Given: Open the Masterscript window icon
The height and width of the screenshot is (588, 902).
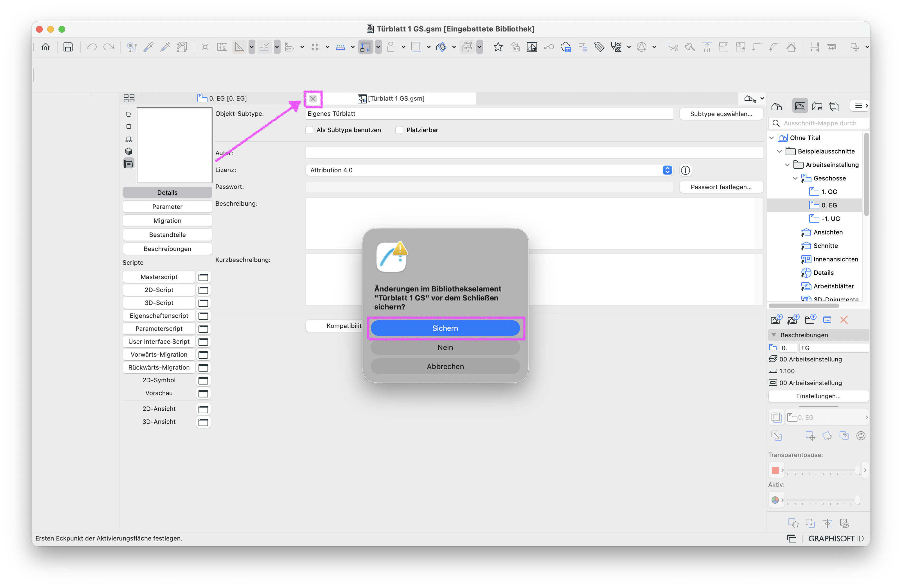Looking at the screenshot, I should [204, 277].
